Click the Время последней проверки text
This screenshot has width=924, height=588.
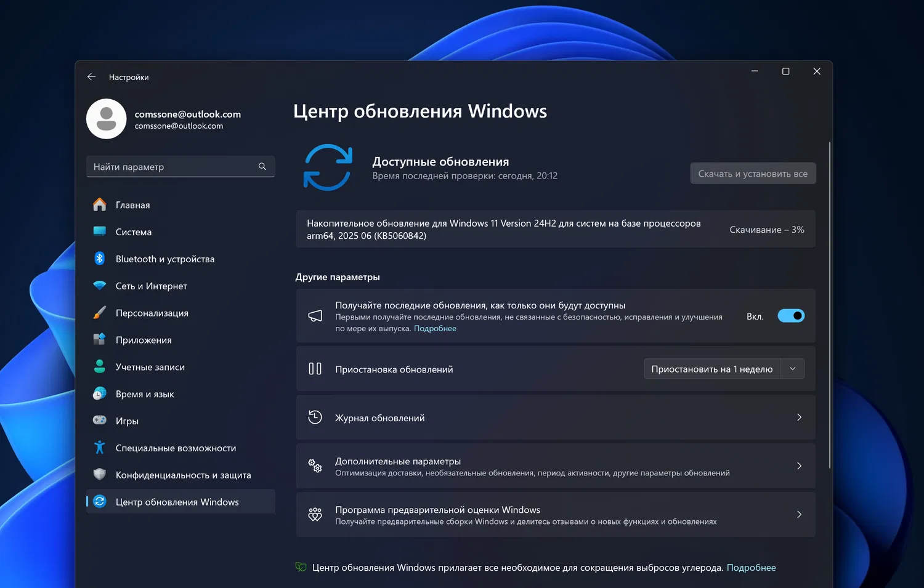coord(464,176)
